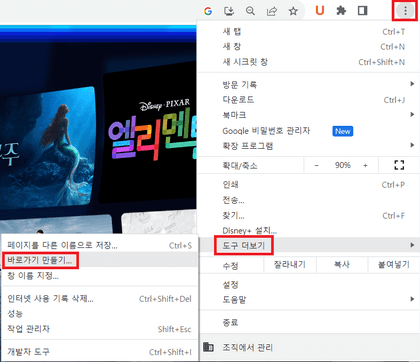Toggle the side panel icon
This screenshot has width=420, height=362.
tap(362, 11)
